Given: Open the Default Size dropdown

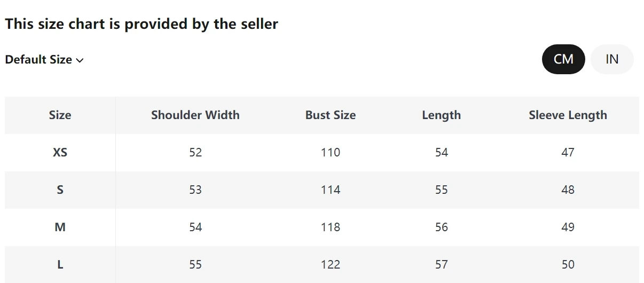Looking at the screenshot, I should (44, 60).
